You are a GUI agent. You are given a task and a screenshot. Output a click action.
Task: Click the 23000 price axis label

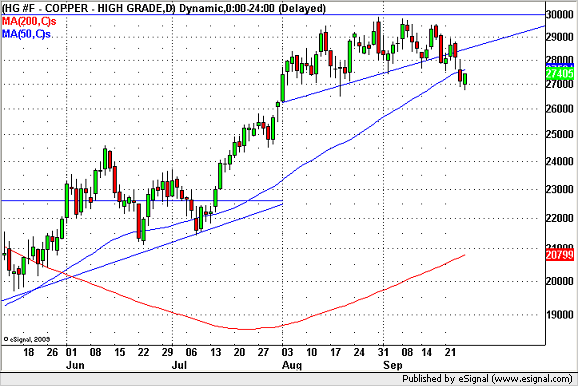click(560, 189)
